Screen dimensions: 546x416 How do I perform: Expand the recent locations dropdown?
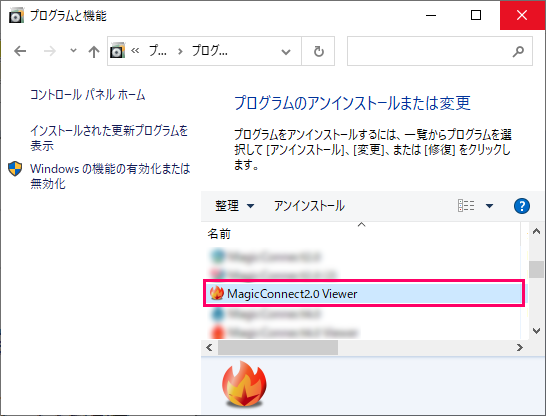pos(73,50)
